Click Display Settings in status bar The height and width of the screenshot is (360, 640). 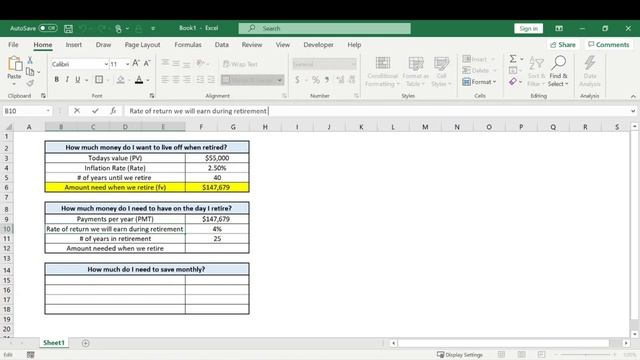tap(460, 355)
